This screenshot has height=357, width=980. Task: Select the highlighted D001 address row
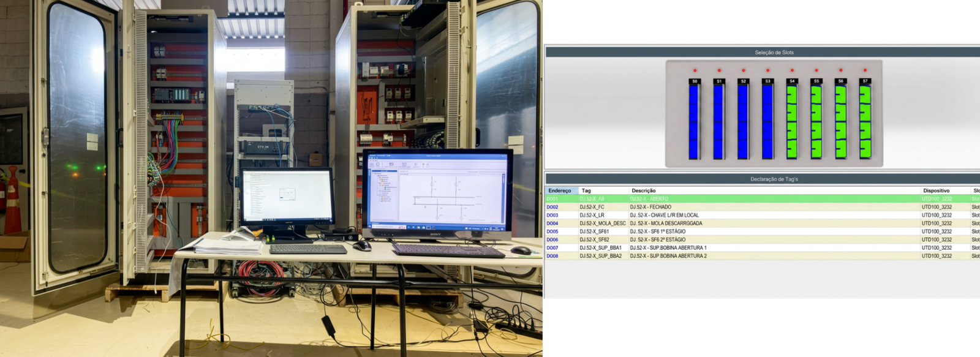[763, 198]
